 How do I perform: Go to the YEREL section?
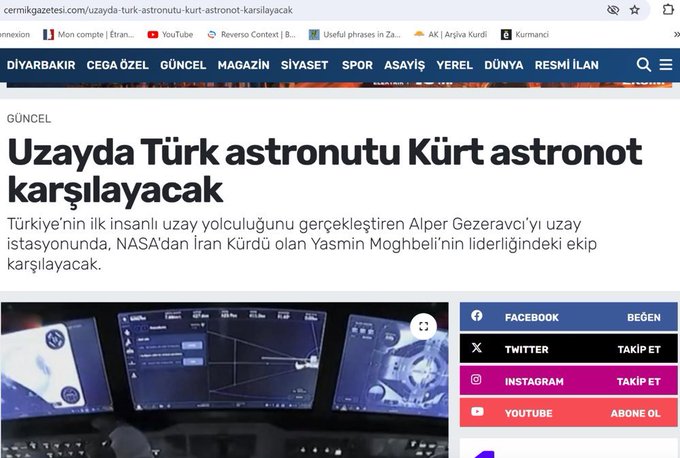(x=454, y=65)
